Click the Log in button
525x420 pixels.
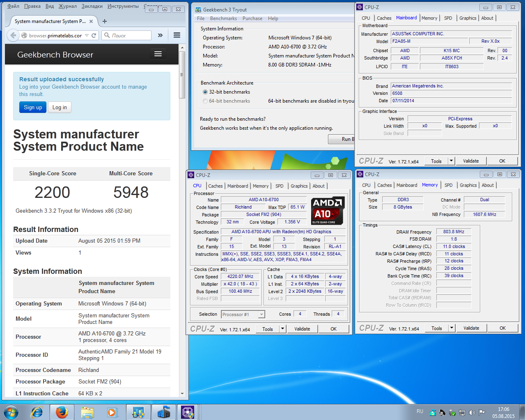click(60, 107)
